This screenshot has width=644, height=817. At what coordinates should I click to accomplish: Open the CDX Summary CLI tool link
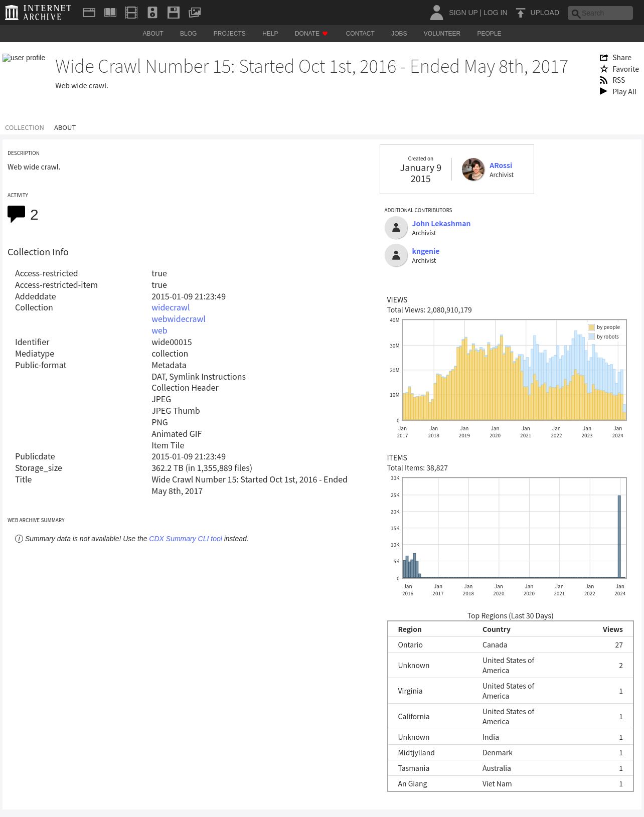pos(186,539)
